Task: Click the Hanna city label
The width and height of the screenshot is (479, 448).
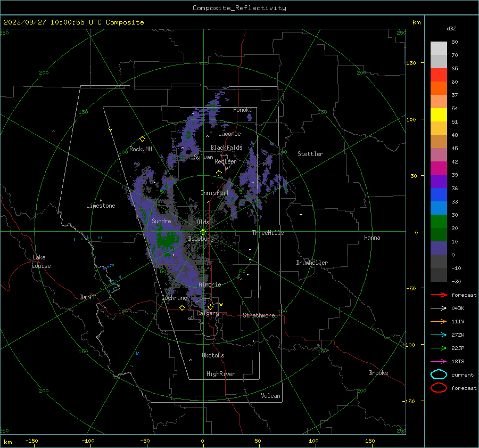Action: pyautogui.click(x=372, y=238)
